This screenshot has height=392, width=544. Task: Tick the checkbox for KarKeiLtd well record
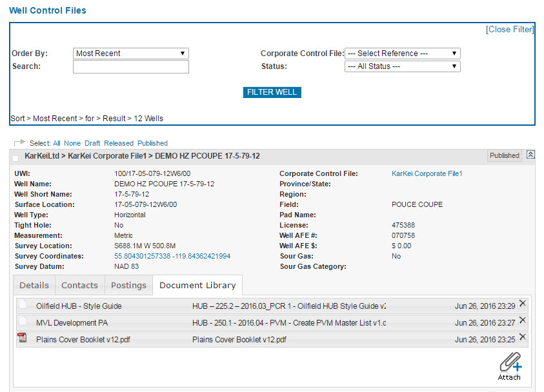coord(15,158)
